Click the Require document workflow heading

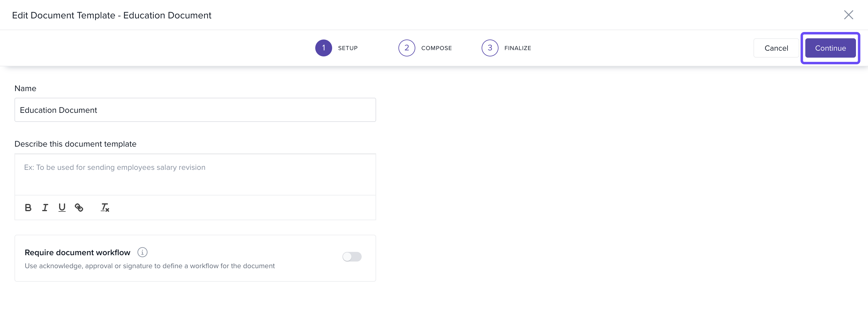[x=77, y=252]
